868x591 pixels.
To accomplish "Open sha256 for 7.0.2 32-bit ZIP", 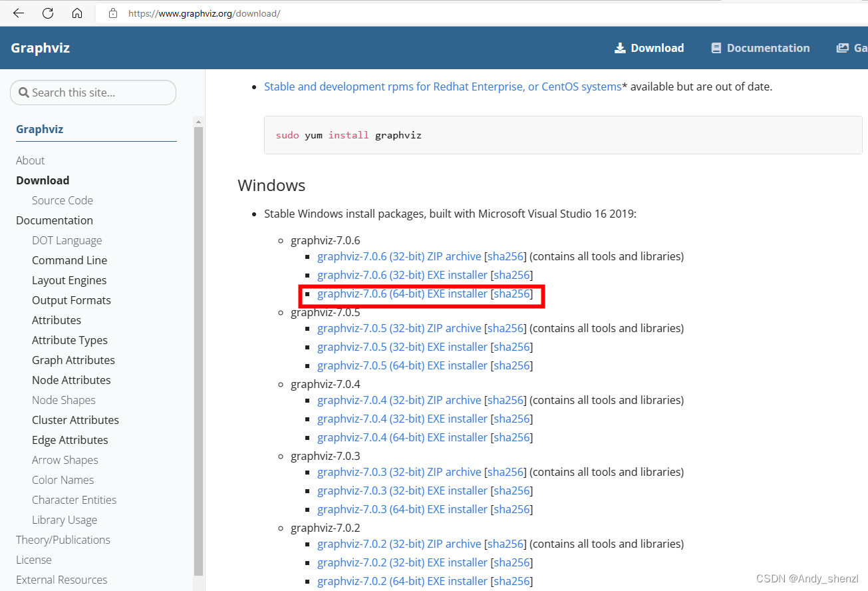I will click(x=506, y=544).
